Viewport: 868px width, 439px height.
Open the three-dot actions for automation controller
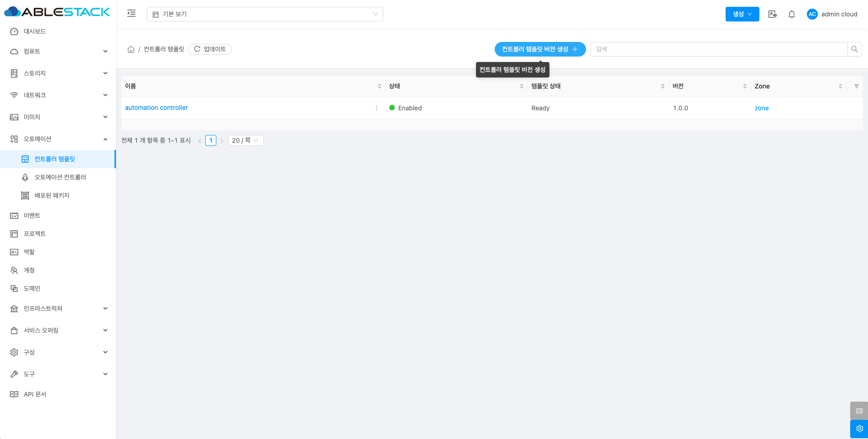(376, 108)
